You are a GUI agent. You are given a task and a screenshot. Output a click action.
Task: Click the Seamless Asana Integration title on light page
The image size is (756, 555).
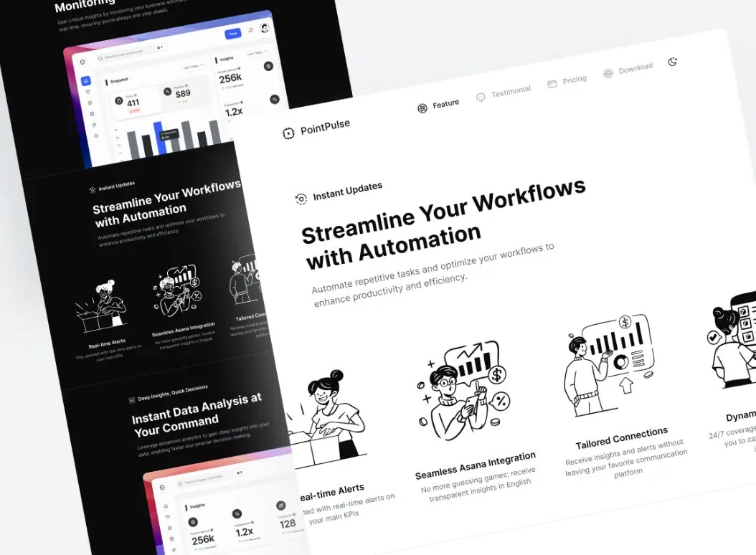click(476, 465)
